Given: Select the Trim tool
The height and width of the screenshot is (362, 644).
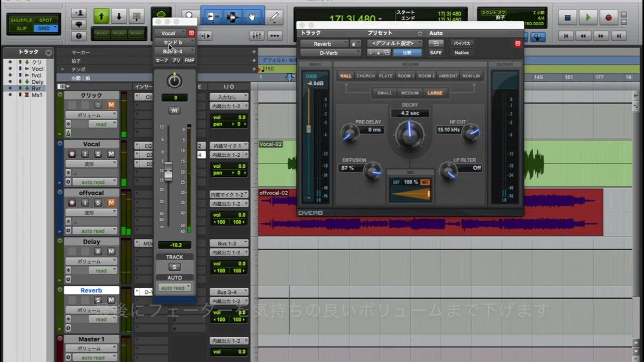Looking at the screenshot, I should point(213,17).
